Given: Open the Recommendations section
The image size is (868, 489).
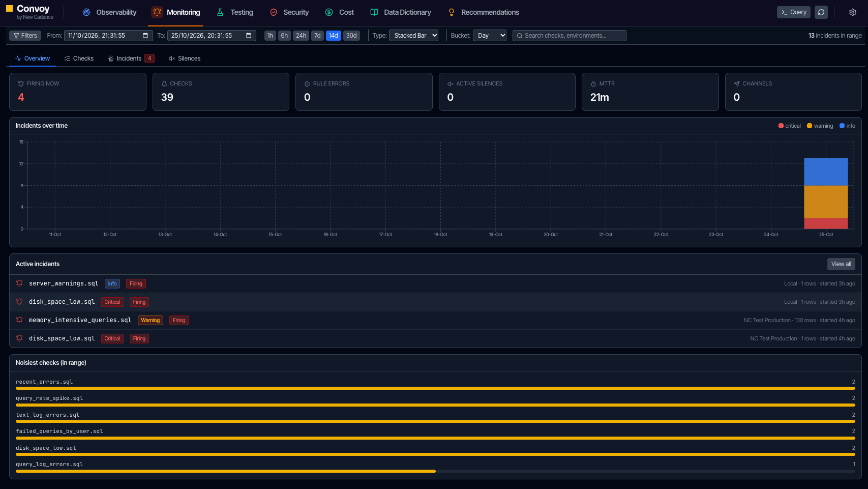Looking at the screenshot, I should point(484,12).
